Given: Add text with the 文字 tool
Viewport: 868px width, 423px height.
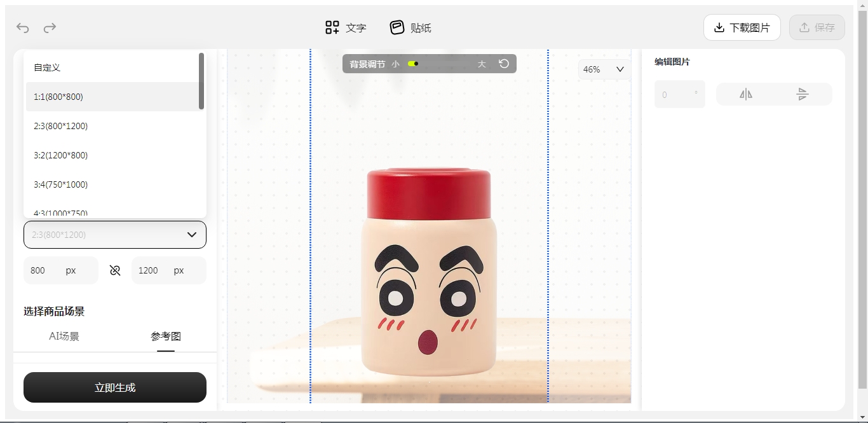Looking at the screenshot, I should [346, 27].
